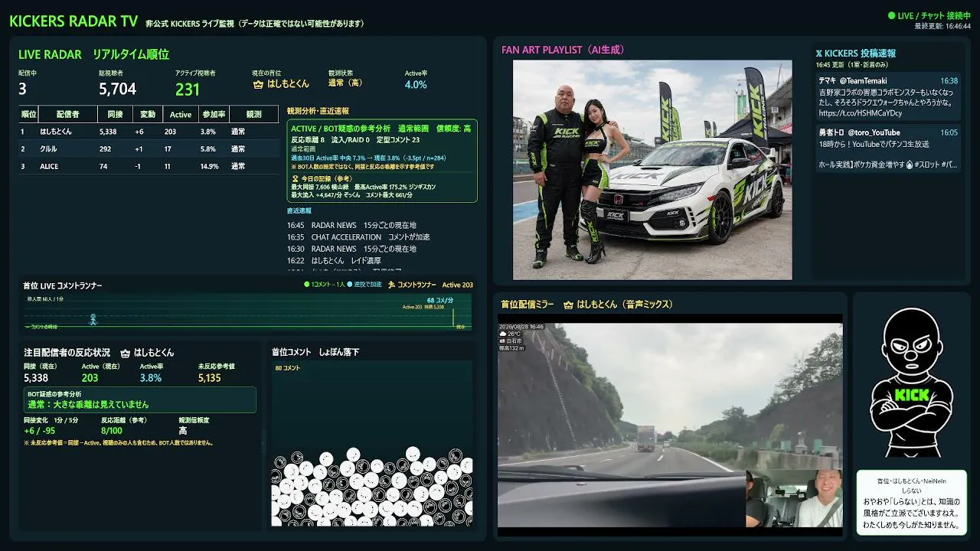This screenshot has width=980, height=551.
Task: Click the 80 コメント counter label
Action: (x=288, y=368)
